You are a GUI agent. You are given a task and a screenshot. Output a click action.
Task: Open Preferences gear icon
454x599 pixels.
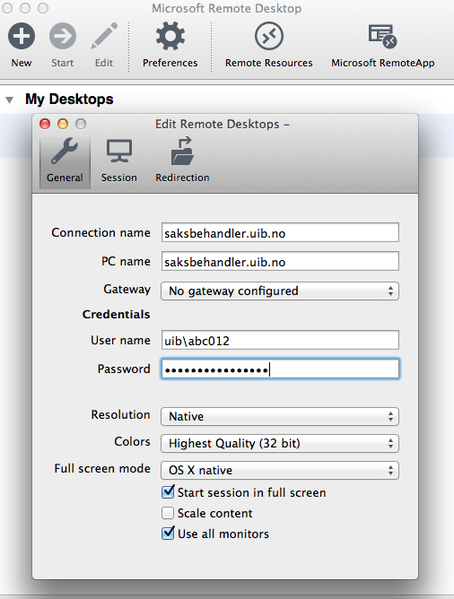coord(170,36)
